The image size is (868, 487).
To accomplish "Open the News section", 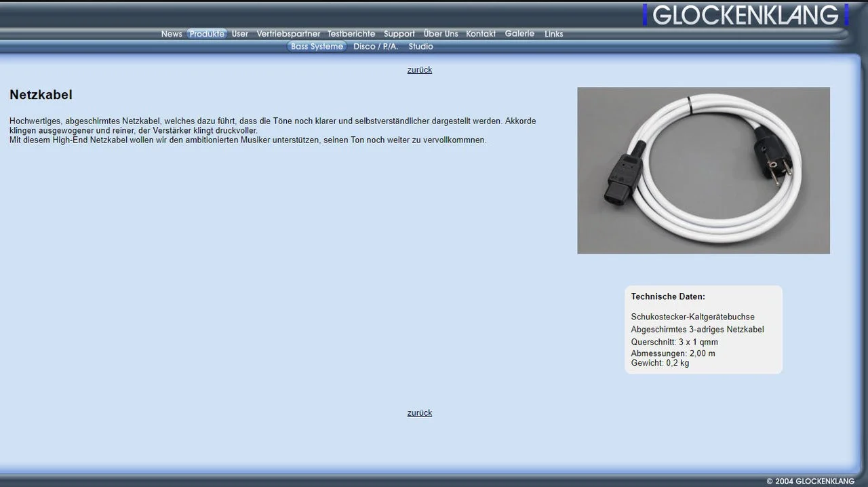I will 172,33.
